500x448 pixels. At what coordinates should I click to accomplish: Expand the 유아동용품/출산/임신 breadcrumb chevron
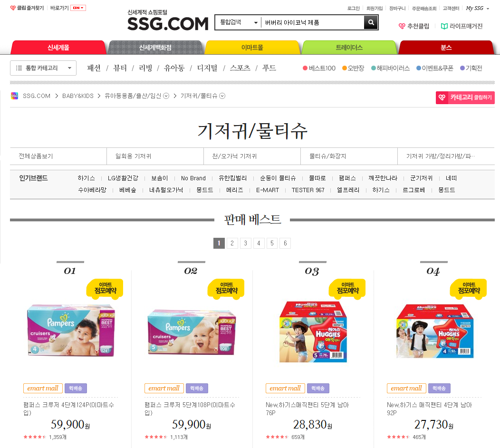click(x=166, y=96)
